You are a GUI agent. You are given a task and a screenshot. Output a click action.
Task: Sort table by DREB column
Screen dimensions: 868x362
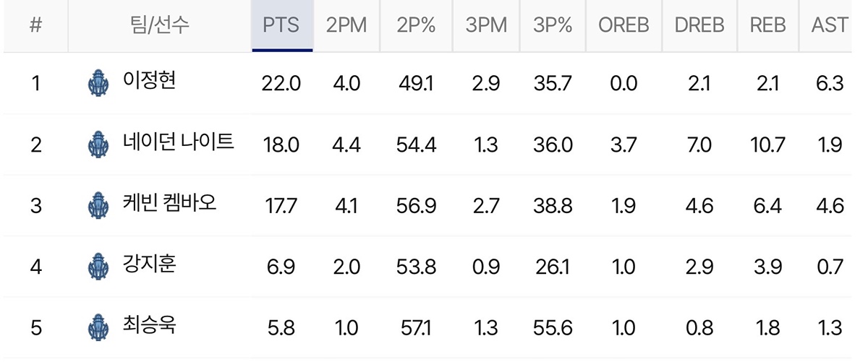coord(699,25)
